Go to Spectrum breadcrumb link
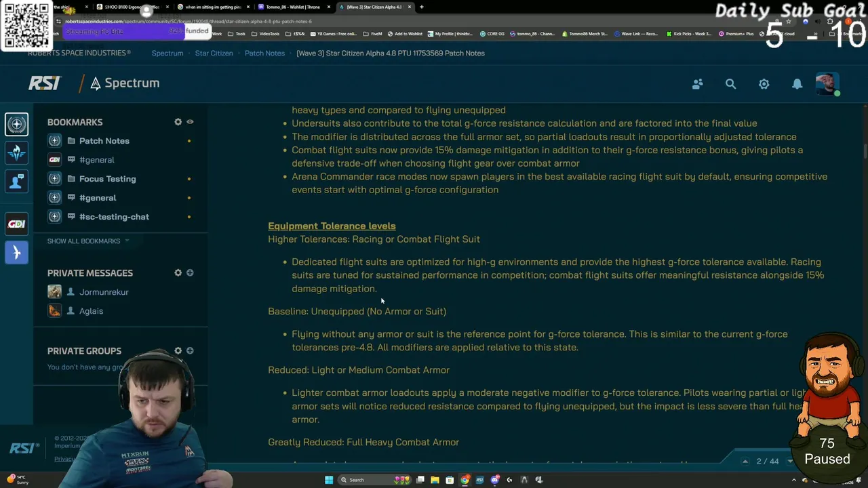 (x=167, y=53)
